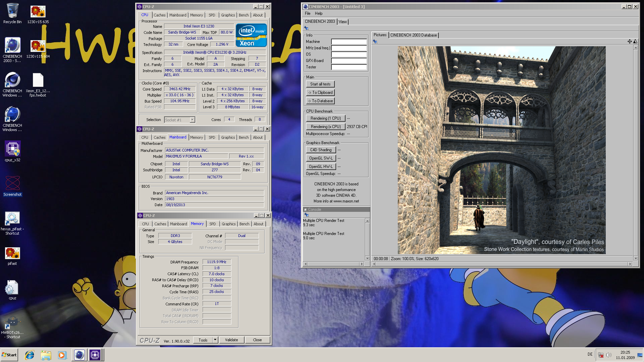Open SPD tab in top CPU-Z window
The image size is (644, 362).
(212, 15)
